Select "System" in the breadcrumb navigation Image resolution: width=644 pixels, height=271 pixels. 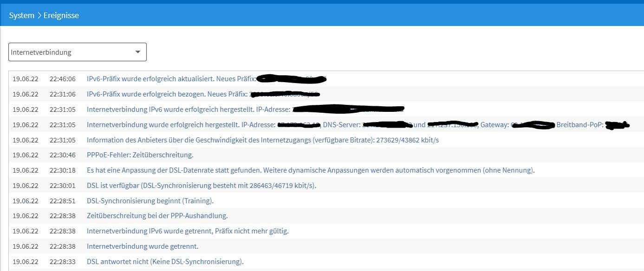tap(21, 15)
